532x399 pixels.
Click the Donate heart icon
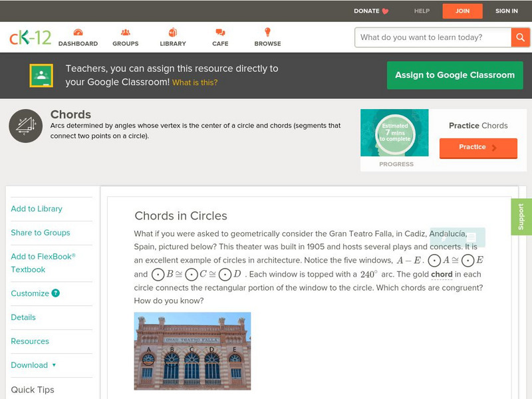click(x=385, y=11)
